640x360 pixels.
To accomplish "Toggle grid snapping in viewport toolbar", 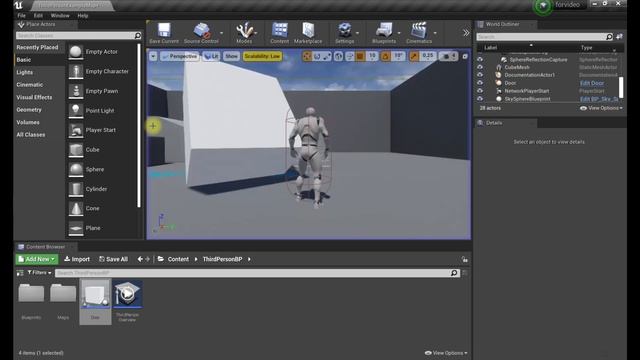I will (360, 56).
